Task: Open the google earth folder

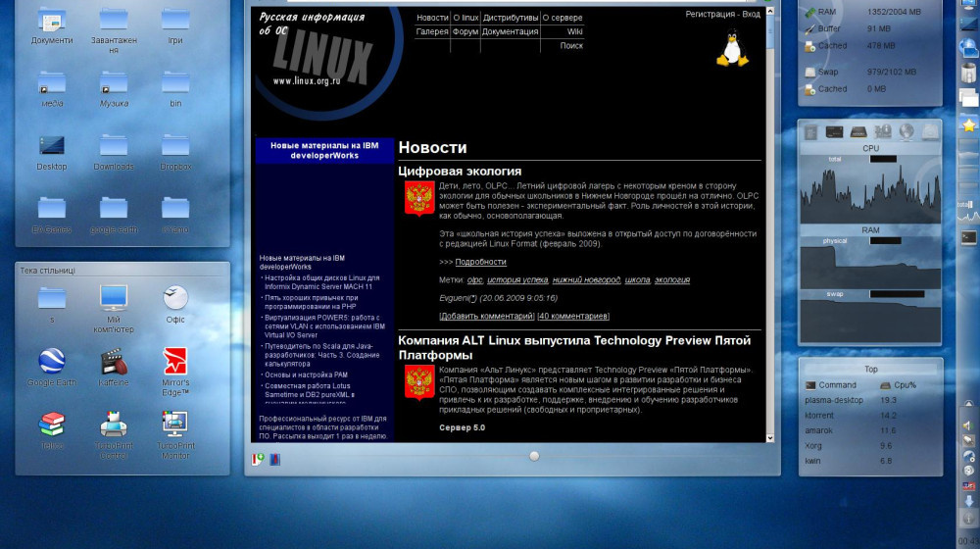Action: click(113, 215)
